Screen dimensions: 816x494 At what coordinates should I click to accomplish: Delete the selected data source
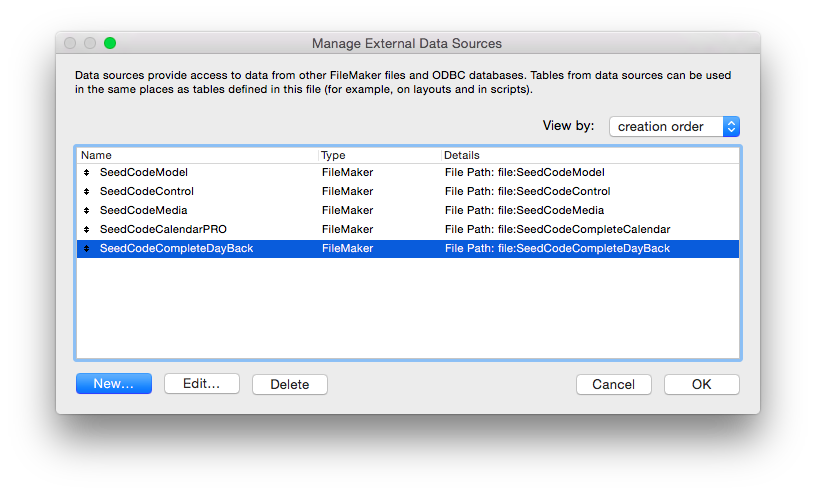coord(290,384)
